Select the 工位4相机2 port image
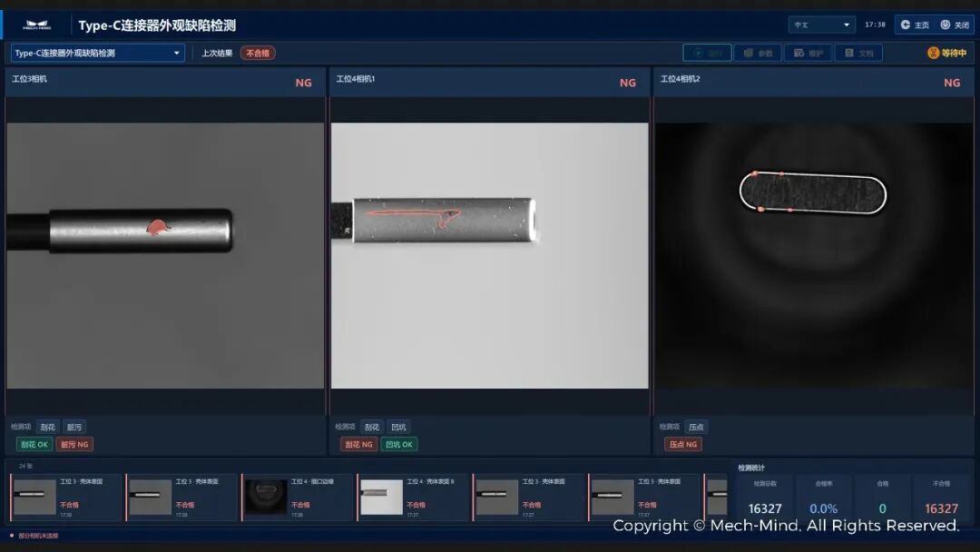The image size is (980, 552). tap(814, 255)
